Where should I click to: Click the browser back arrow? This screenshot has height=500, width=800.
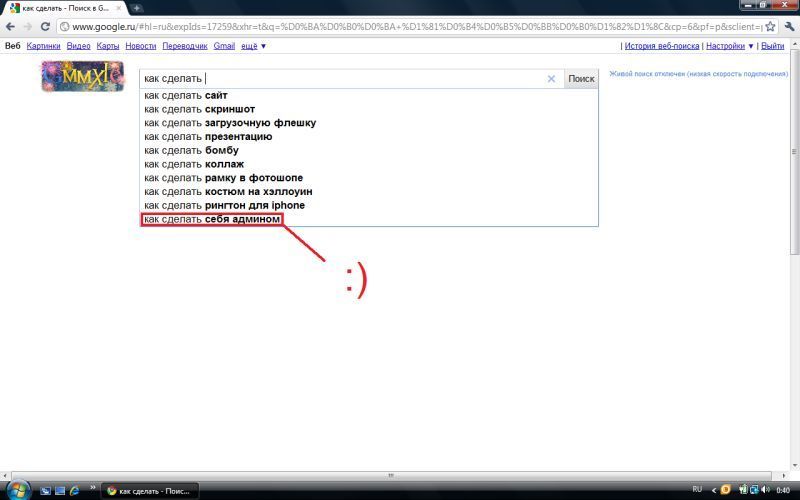click(11, 26)
